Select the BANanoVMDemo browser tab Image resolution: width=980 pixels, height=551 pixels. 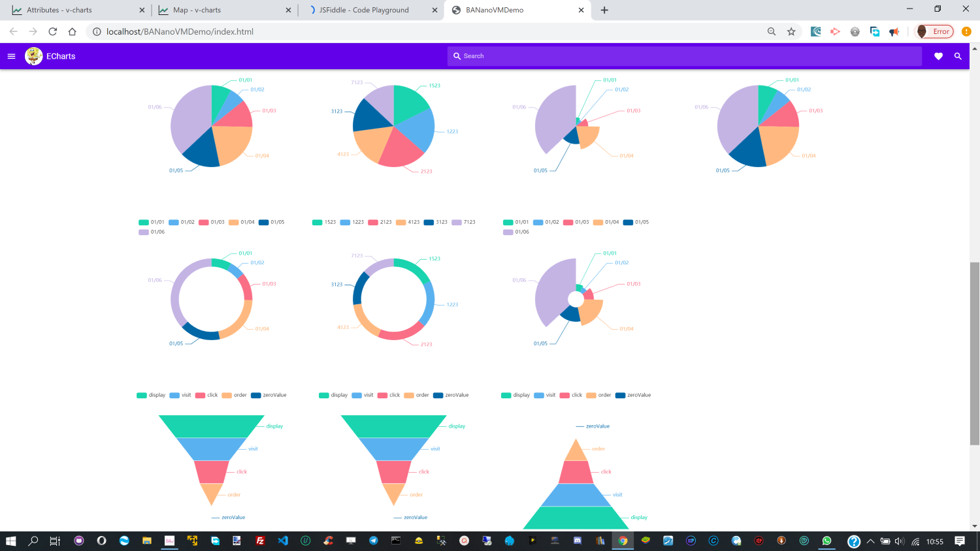tap(517, 10)
